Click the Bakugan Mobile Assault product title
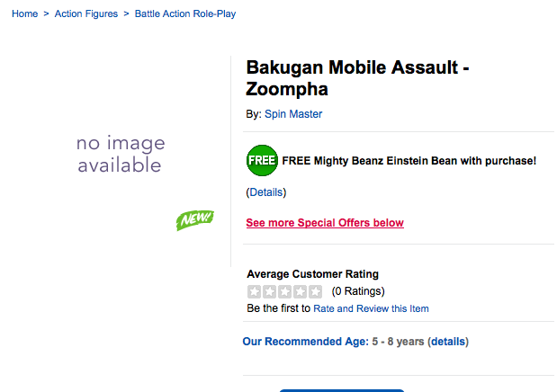This screenshot has width=557, height=392. point(356,78)
